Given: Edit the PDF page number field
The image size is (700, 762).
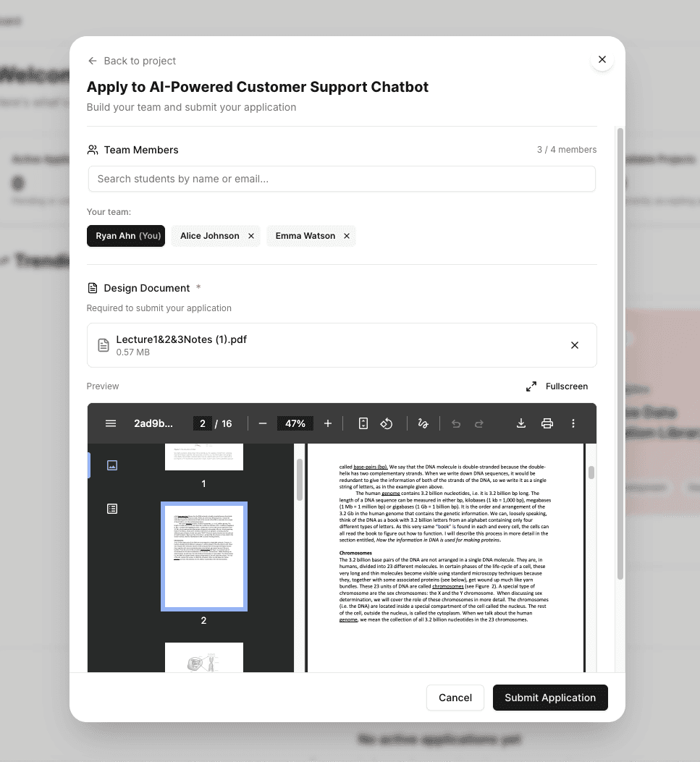Looking at the screenshot, I should [202, 423].
